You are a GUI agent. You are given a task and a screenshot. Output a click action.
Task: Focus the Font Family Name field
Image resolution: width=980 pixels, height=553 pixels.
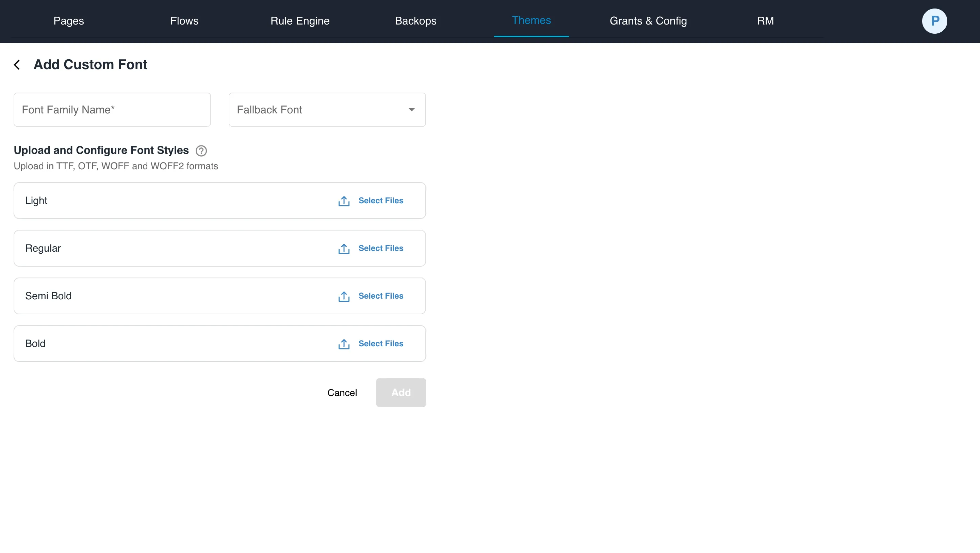coord(112,110)
